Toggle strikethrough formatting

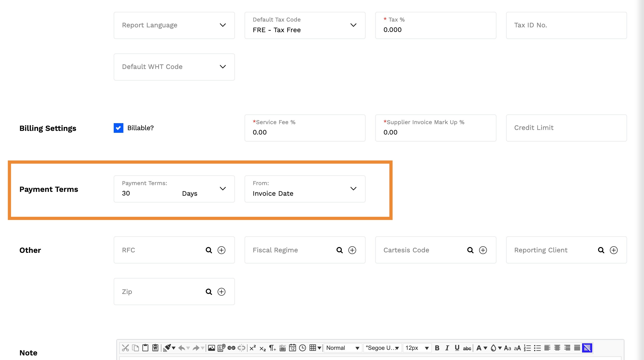click(x=467, y=348)
